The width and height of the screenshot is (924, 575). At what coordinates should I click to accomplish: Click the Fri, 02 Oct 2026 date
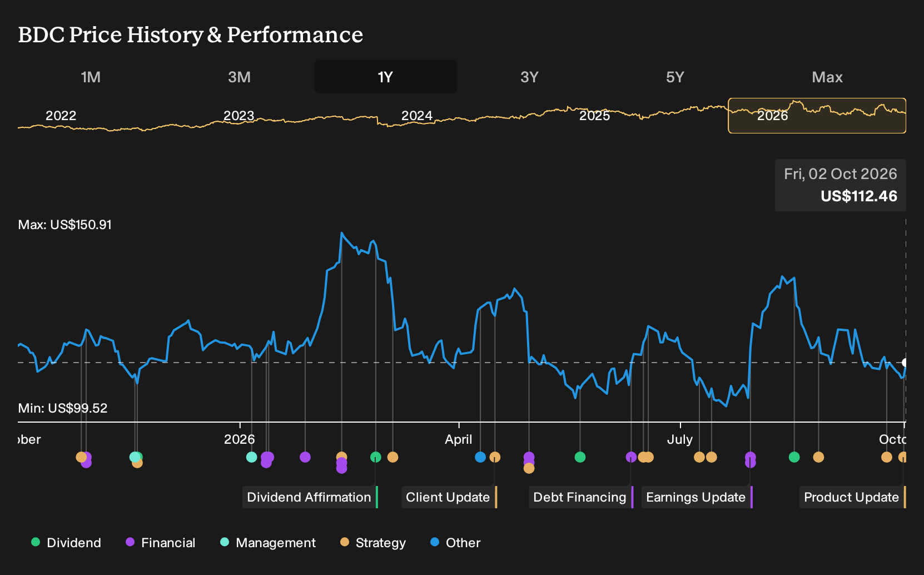tap(841, 174)
